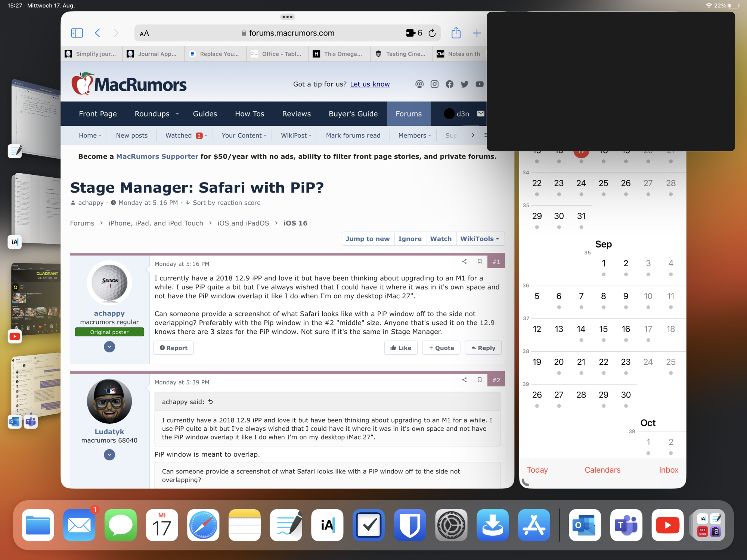Reply to achappy's first post
The image size is (747, 560).
pos(483,348)
